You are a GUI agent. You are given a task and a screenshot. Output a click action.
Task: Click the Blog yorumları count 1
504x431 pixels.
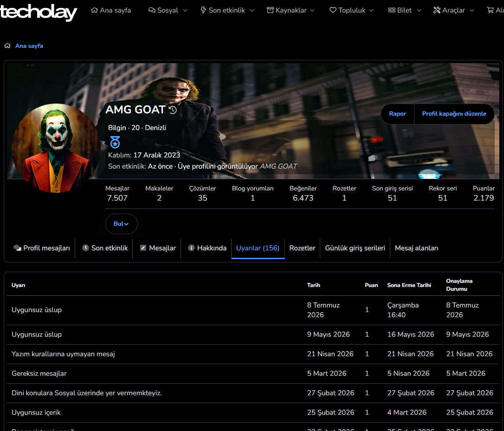pyautogui.click(x=252, y=198)
